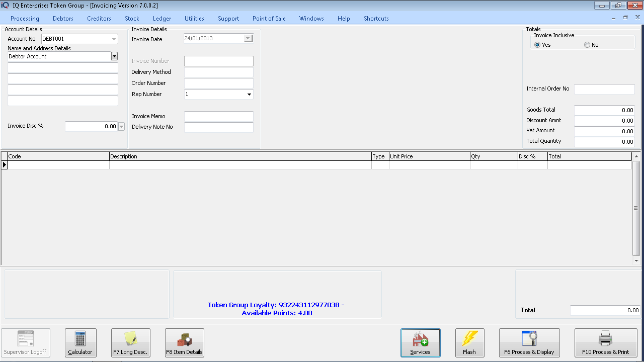Open the Creditors menu
Image resolution: width=644 pixels, height=362 pixels.
(99, 19)
